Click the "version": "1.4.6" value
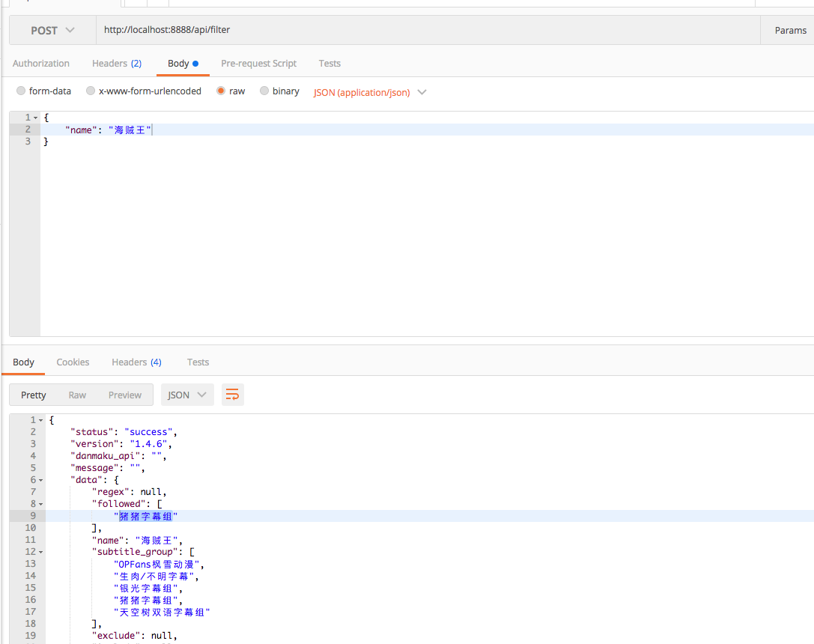Viewport: 814px width, 644px height. pyautogui.click(x=148, y=444)
